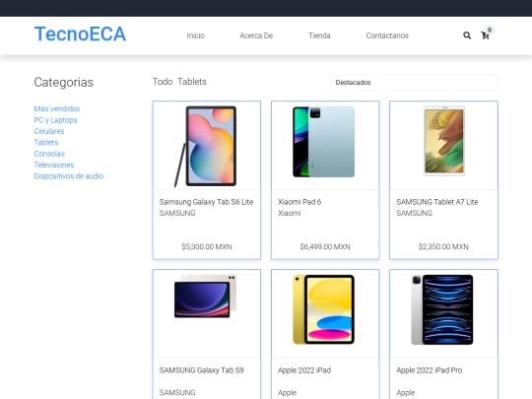Open the Acerca De page
The width and height of the screenshot is (532, 399).
coord(256,35)
